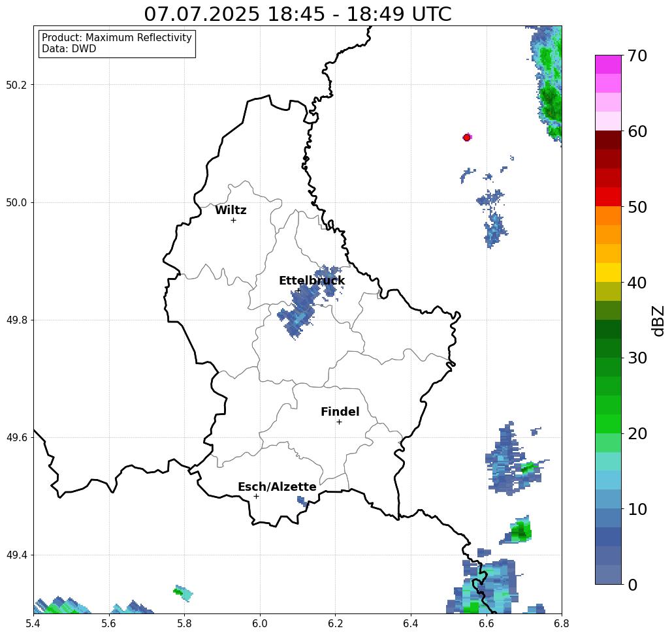Viewport: 672px width, 635px height.
Task: Click the dBZ colorbar label
Action: [658, 321]
